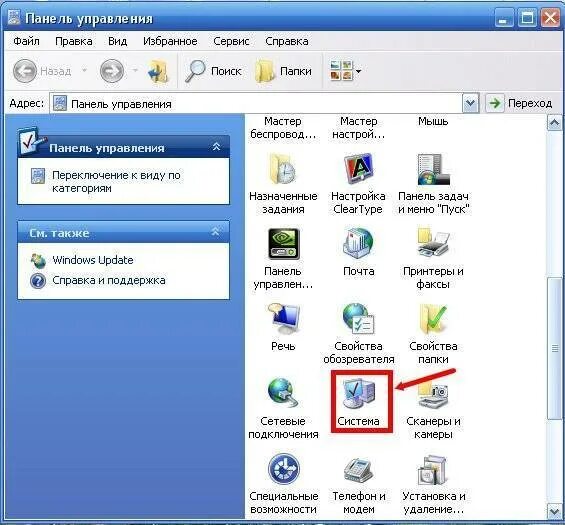The height and width of the screenshot is (525, 565).
Task: Open the back button history dropdown arrow
Action: point(84,71)
